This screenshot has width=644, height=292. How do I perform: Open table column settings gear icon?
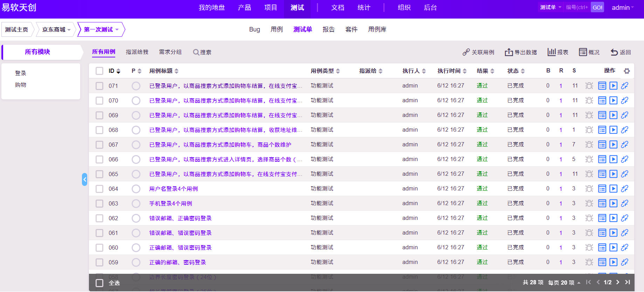627,71
